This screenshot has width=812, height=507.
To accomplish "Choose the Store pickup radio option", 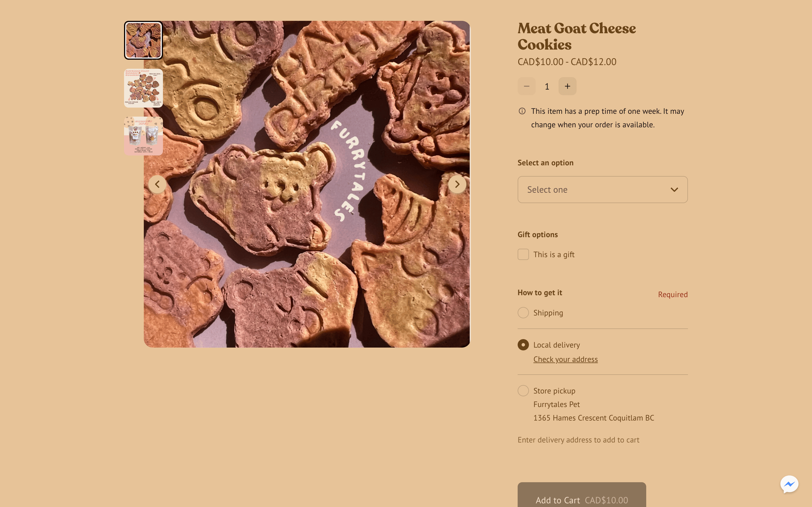I will 523,391.
